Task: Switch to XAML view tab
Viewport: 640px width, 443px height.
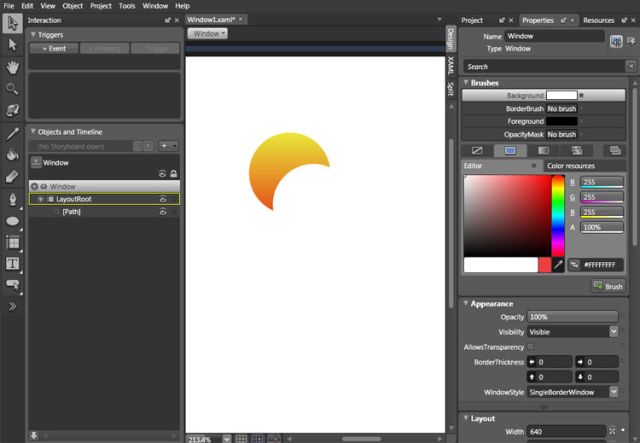Action: pyautogui.click(x=451, y=65)
